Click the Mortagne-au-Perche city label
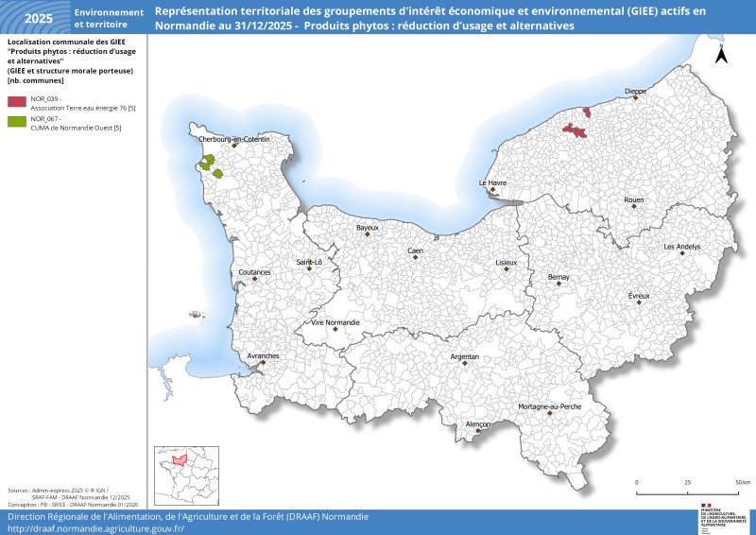Viewport: 756px width, 535px height. 550,406
